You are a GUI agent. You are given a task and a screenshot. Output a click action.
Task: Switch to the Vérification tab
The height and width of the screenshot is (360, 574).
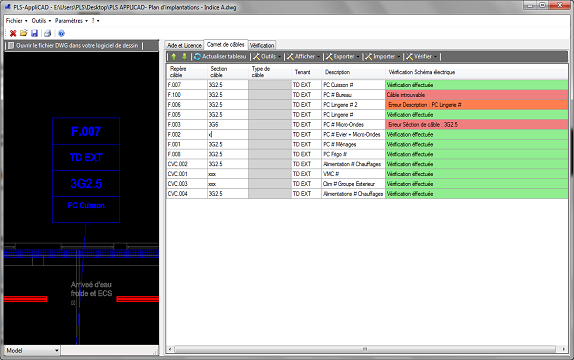click(262, 45)
